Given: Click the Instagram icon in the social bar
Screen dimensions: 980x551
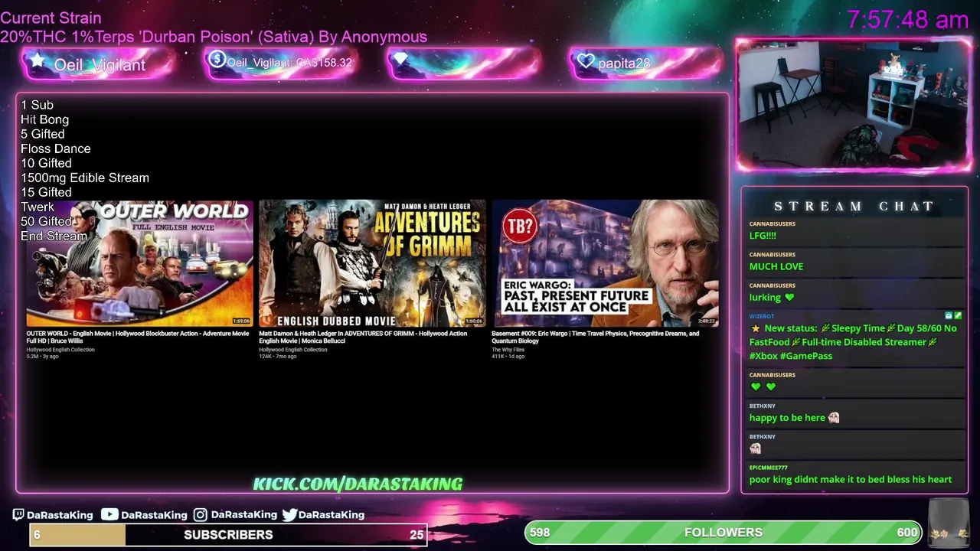Looking at the screenshot, I should 200,515.
